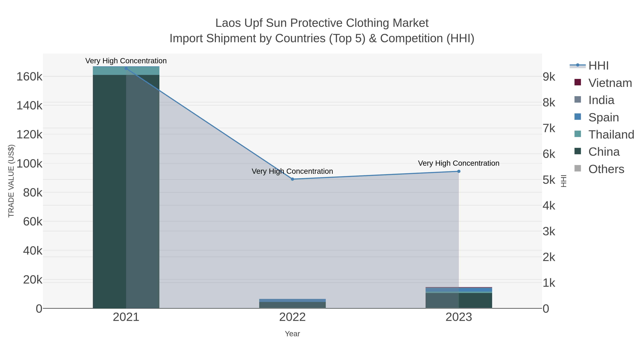The width and height of the screenshot is (644, 362).
Task: Click the India legend color swatch
Action: (577, 99)
